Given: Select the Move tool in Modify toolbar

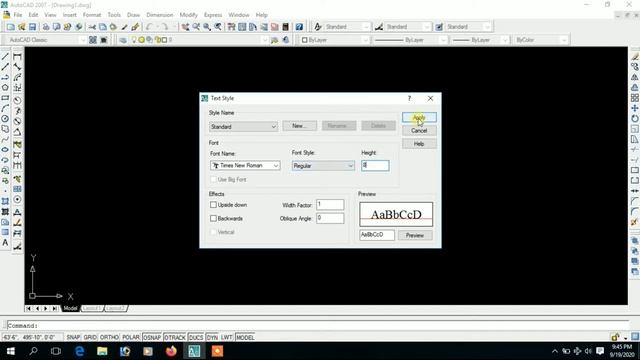Looking at the screenshot, I should [x=635, y=108].
